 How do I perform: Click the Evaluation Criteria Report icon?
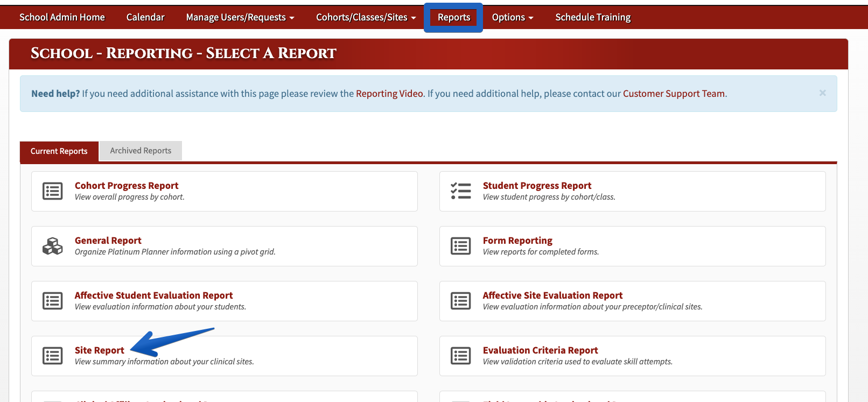pyautogui.click(x=461, y=356)
